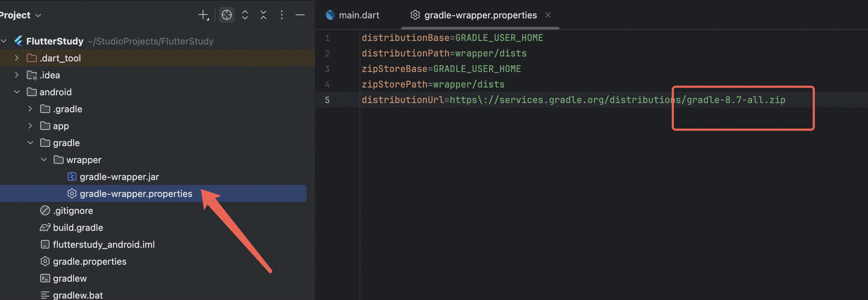Viewport: 868px width, 300px height.
Task: Collapse the wrapper folder
Action: [43, 160]
